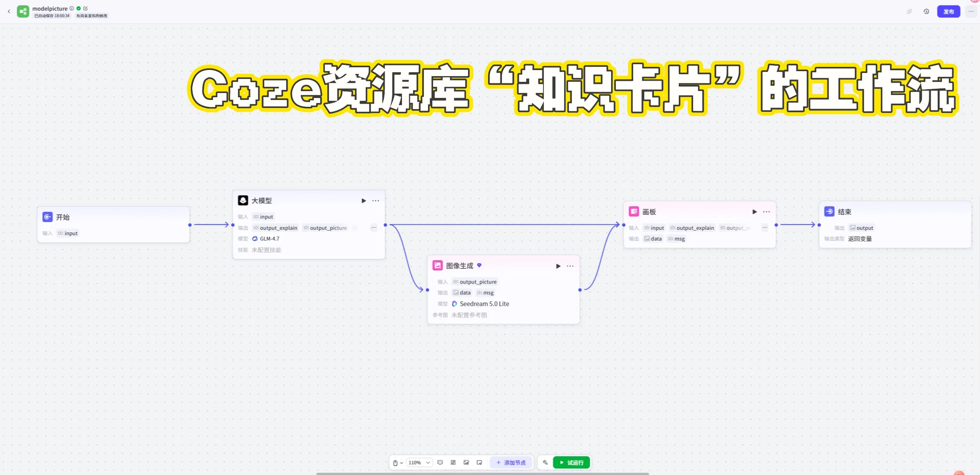Click the 画板 node icon

(634, 212)
